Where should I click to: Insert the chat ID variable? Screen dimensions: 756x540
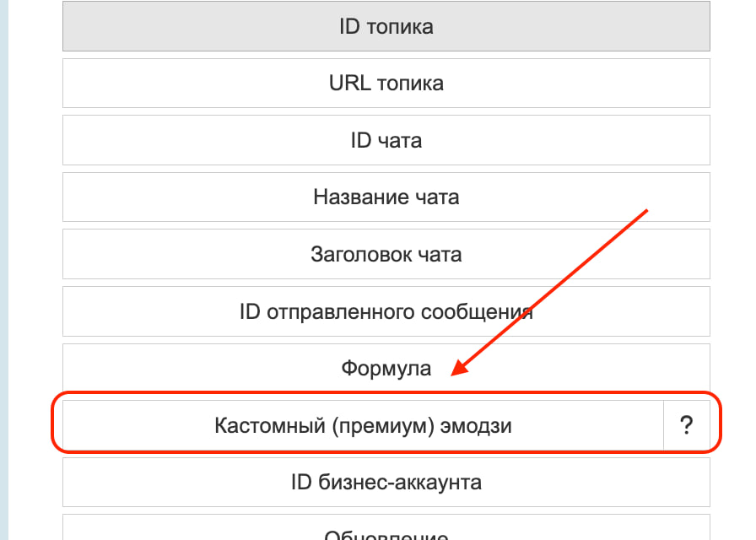click(386, 140)
